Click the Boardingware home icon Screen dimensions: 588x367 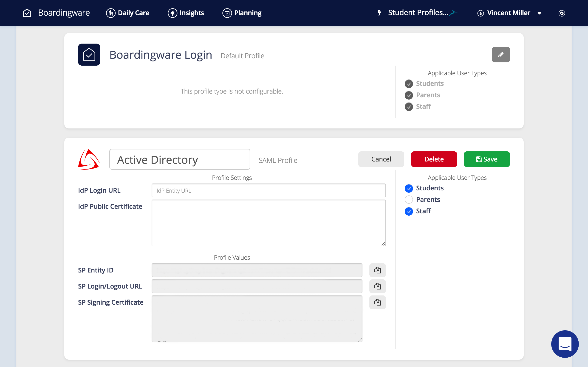(x=27, y=13)
